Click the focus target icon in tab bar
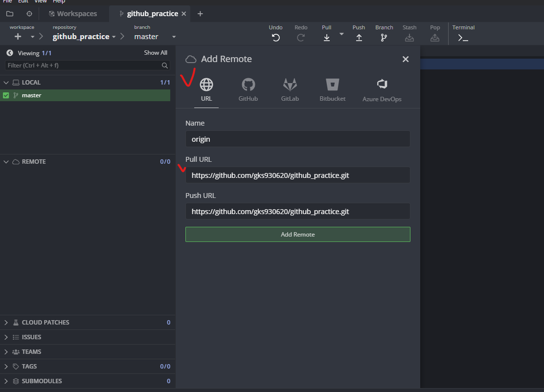Viewport: 544px width, 392px height. click(29, 14)
